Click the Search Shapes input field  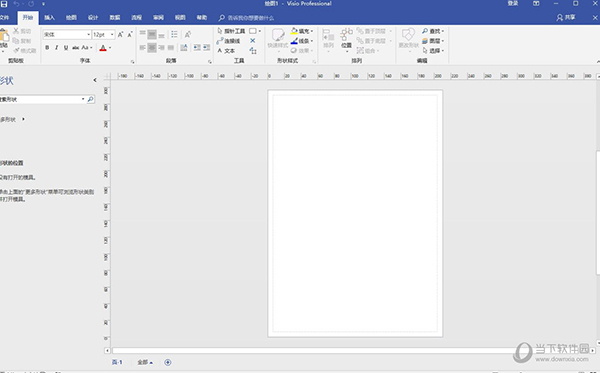43,99
